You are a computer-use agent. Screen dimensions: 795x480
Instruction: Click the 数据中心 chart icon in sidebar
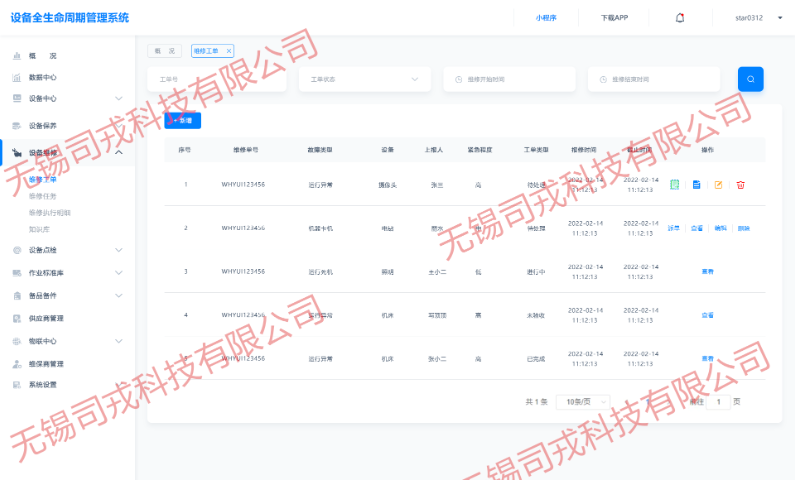17,77
